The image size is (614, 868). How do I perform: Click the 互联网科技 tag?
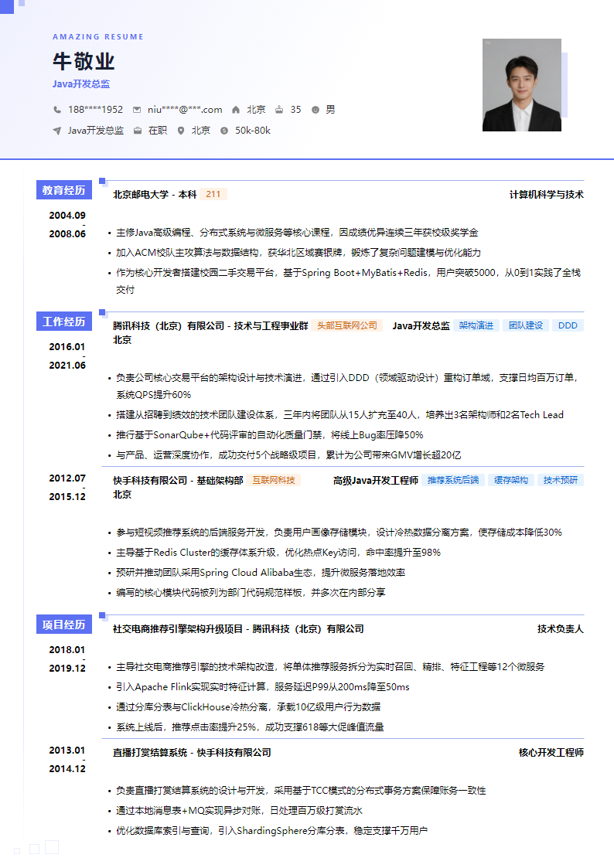274,480
